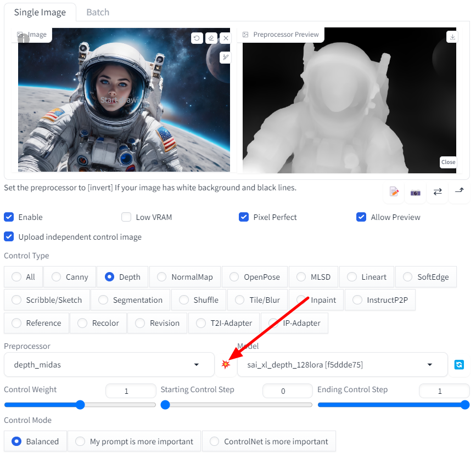
Task: Click the Starting Control Step slider handle
Action: pos(165,405)
